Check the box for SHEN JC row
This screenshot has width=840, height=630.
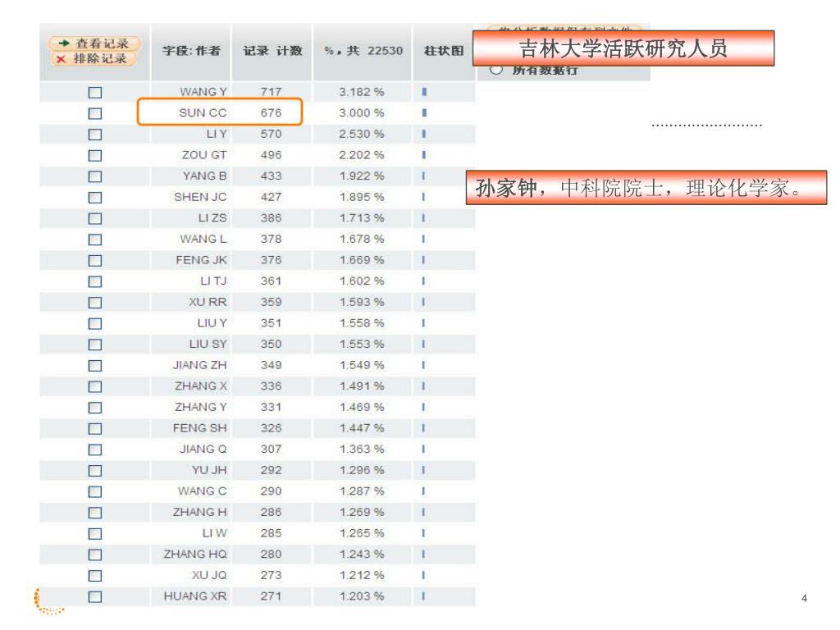[x=95, y=197]
